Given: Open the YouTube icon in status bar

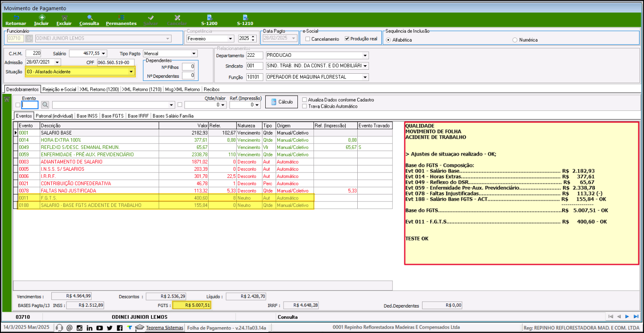Looking at the screenshot, I should 100,328.
